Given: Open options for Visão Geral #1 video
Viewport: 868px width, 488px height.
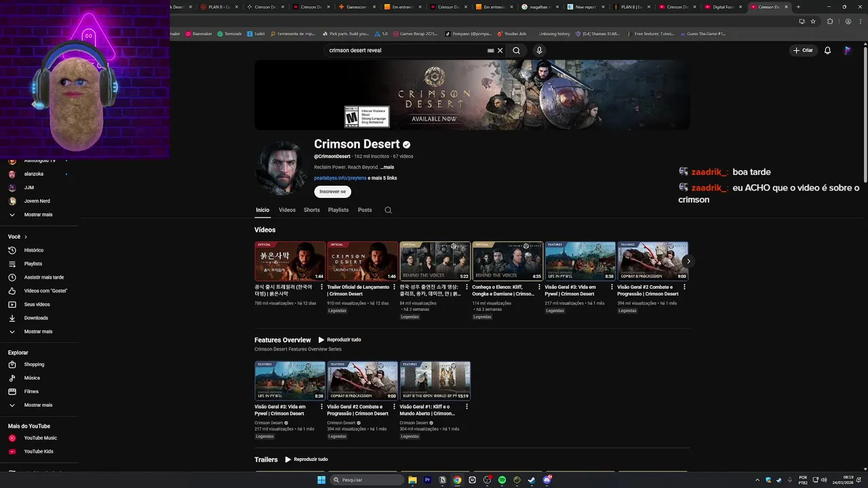Looking at the screenshot, I should click(467, 407).
